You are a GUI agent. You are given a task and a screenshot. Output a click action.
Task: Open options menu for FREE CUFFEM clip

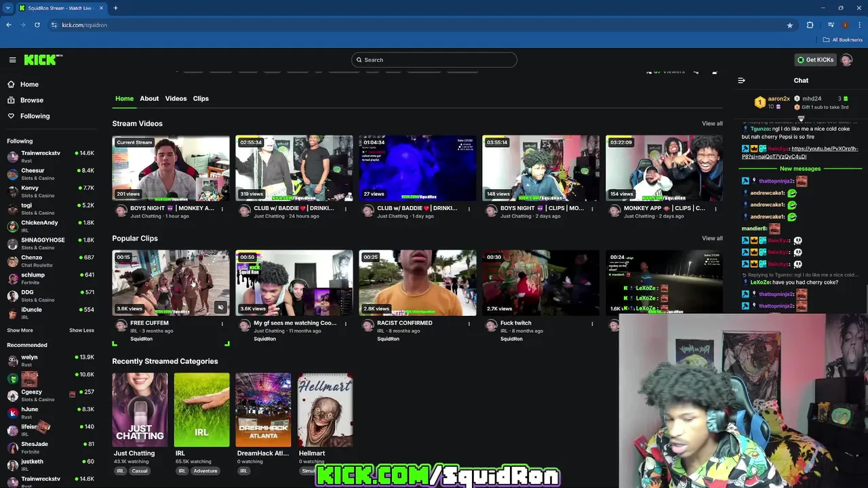click(x=222, y=323)
